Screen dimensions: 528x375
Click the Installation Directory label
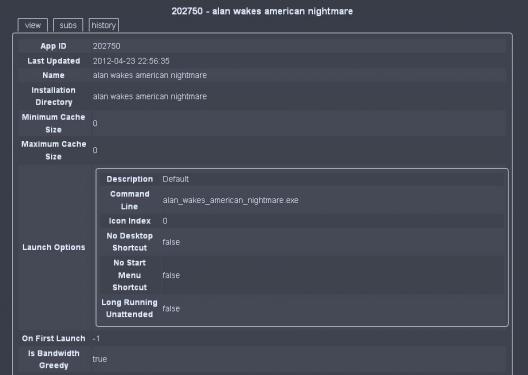[54, 96]
